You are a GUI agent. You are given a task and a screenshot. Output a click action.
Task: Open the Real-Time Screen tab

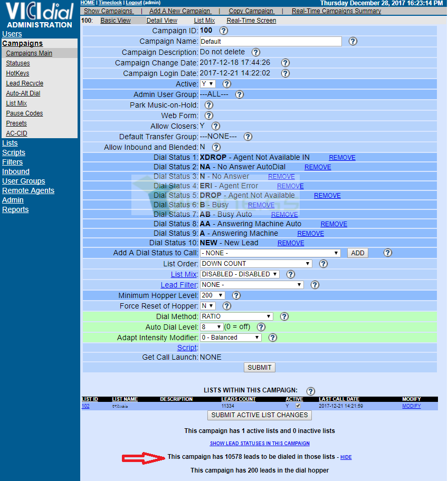(x=251, y=21)
